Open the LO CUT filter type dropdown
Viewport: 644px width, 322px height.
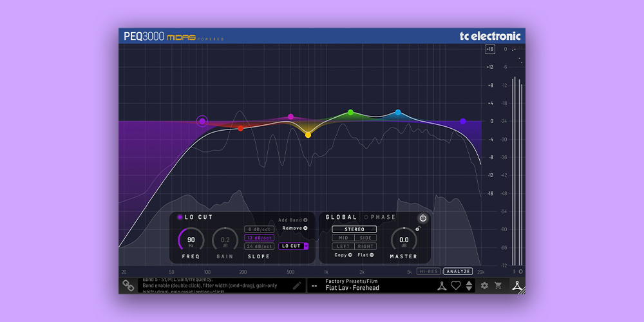click(306, 246)
